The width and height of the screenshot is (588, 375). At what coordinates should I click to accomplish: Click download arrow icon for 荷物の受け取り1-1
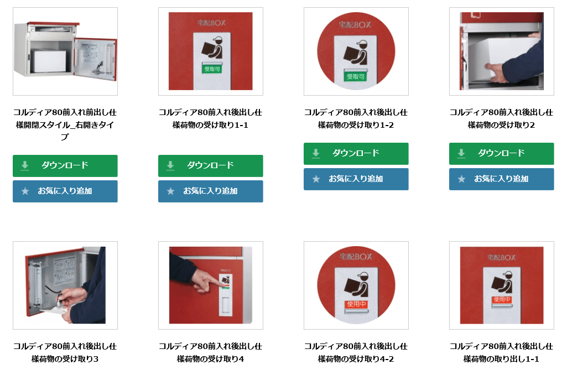(x=170, y=165)
